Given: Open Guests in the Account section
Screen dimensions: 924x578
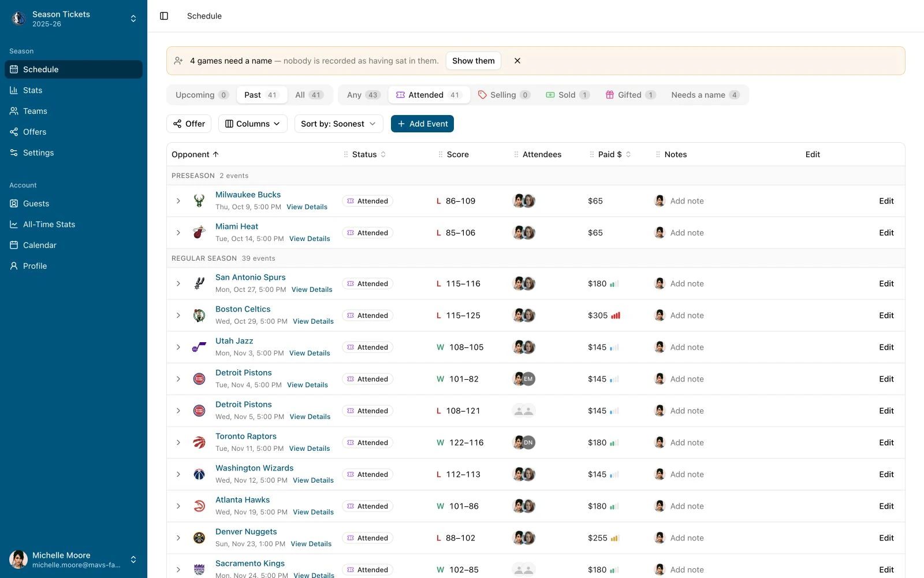Looking at the screenshot, I should point(73,203).
